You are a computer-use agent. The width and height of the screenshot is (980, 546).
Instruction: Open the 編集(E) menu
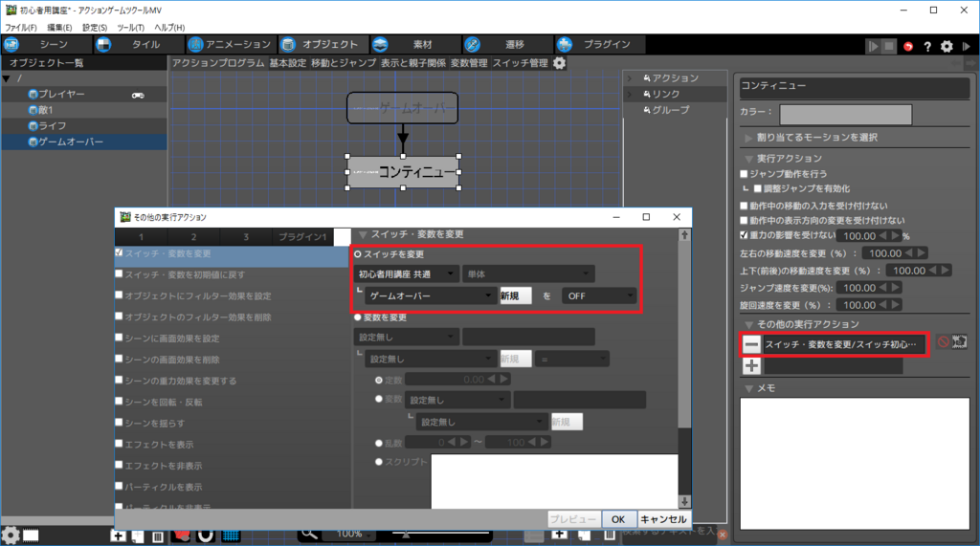59,28
